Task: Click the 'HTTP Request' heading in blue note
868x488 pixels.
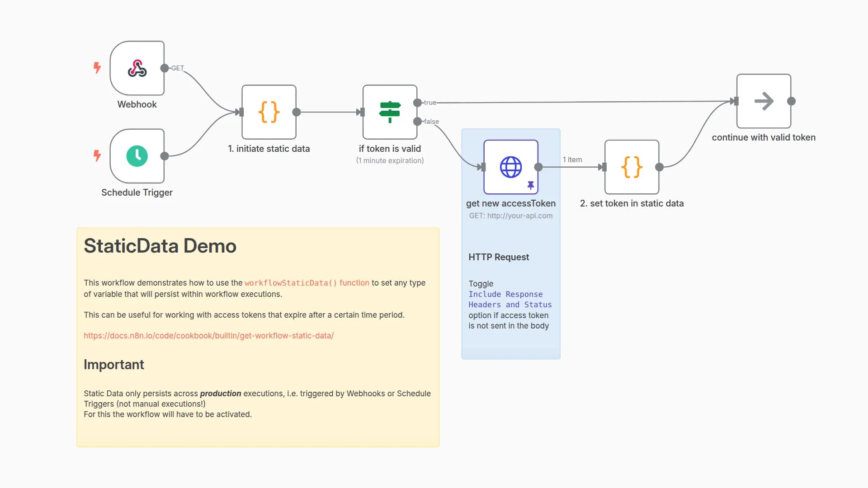Action: pyautogui.click(x=499, y=257)
